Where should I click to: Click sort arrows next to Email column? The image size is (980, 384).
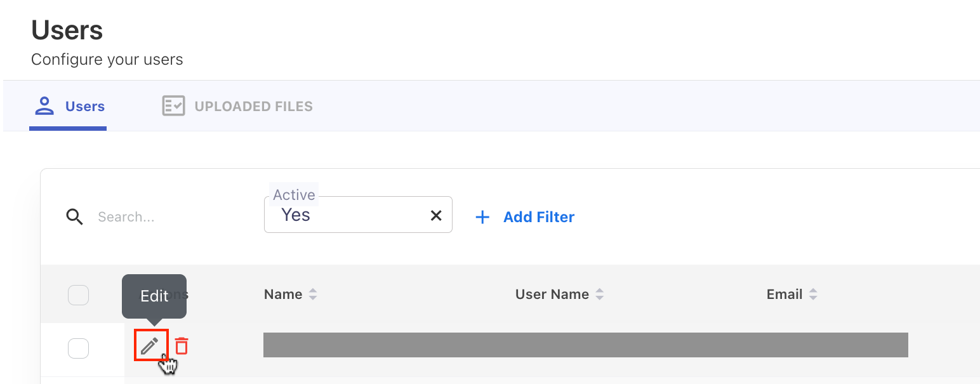click(812, 295)
